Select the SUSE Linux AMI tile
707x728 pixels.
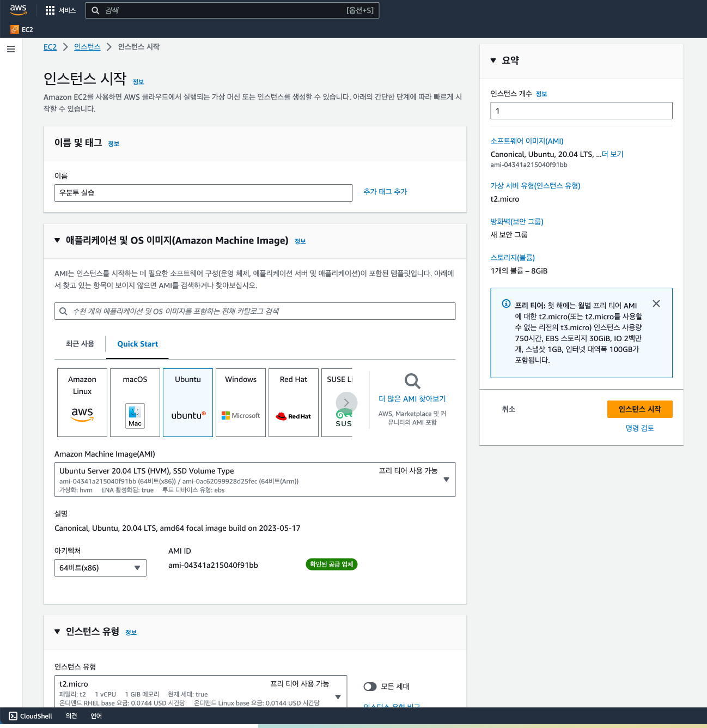pos(337,403)
